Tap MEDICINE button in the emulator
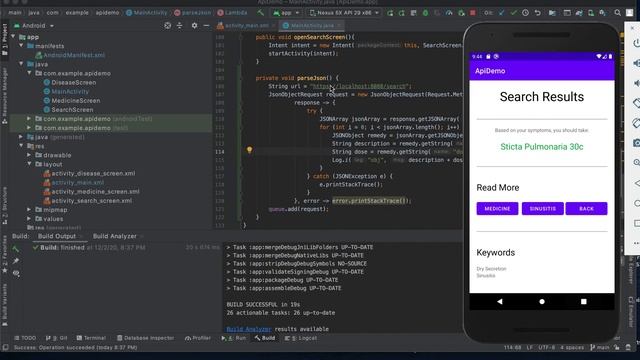640x360 pixels. (497, 209)
